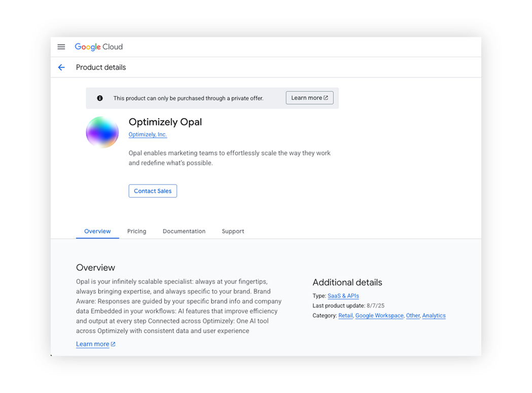532x393 pixels.
Task: Click the info icon in banner
Action: (100, 98)
